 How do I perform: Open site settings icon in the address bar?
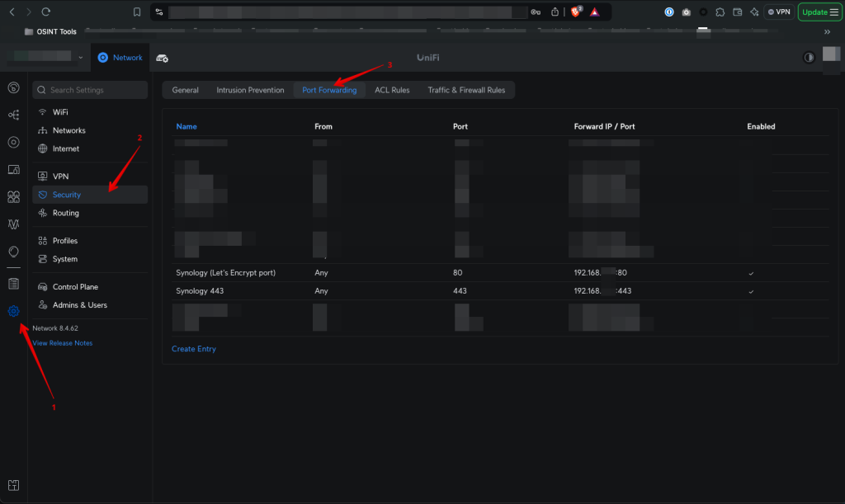point(159,12)
